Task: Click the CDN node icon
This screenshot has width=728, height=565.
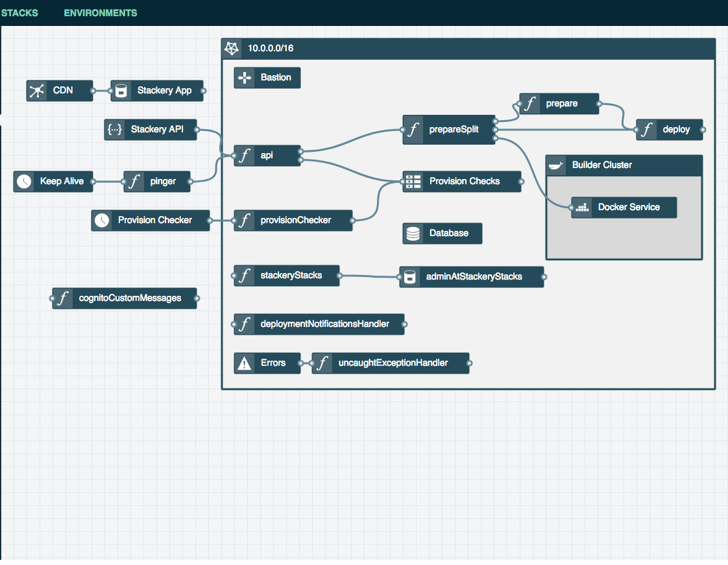Action: (x=37, y=91)
